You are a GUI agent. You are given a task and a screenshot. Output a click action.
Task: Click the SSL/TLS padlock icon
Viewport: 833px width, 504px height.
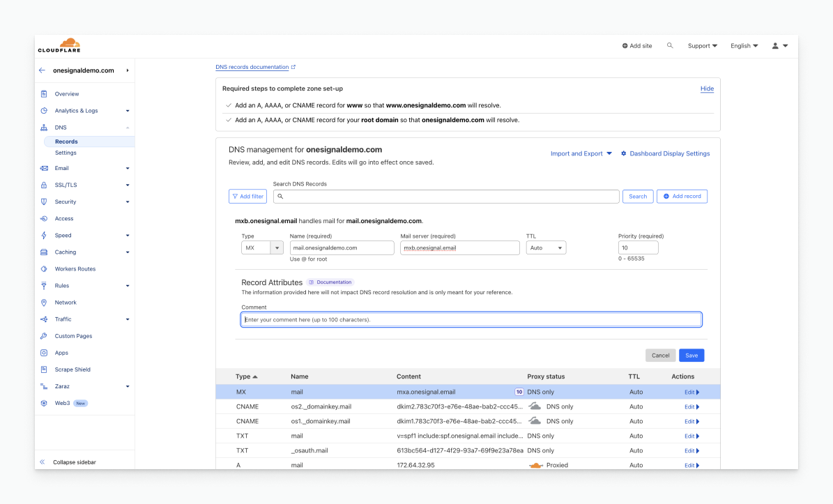pyautogui.click(x=44, y=185)
